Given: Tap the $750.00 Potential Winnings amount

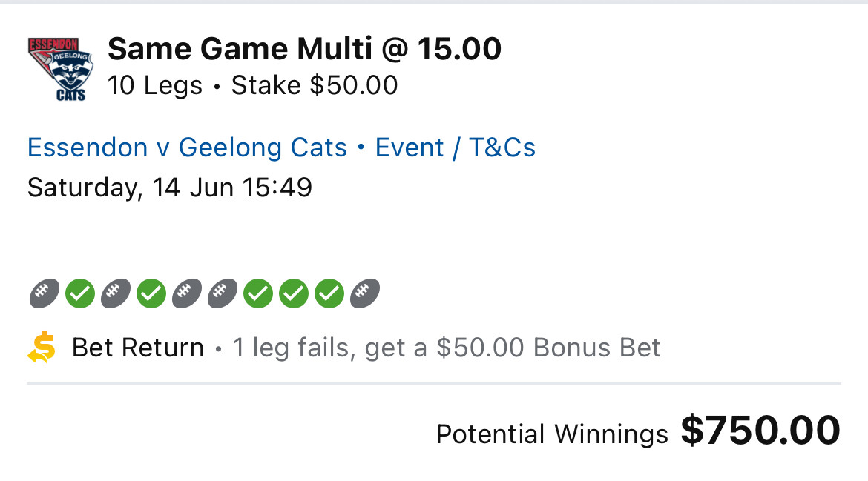Looking at the screenshot, I should coord(760,430).
